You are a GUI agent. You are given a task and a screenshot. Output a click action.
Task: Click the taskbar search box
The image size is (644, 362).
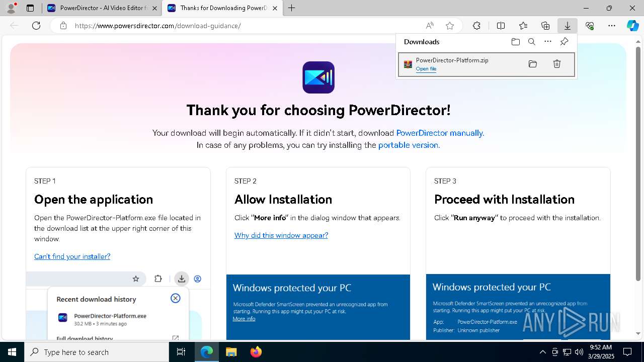coord(97,352)
